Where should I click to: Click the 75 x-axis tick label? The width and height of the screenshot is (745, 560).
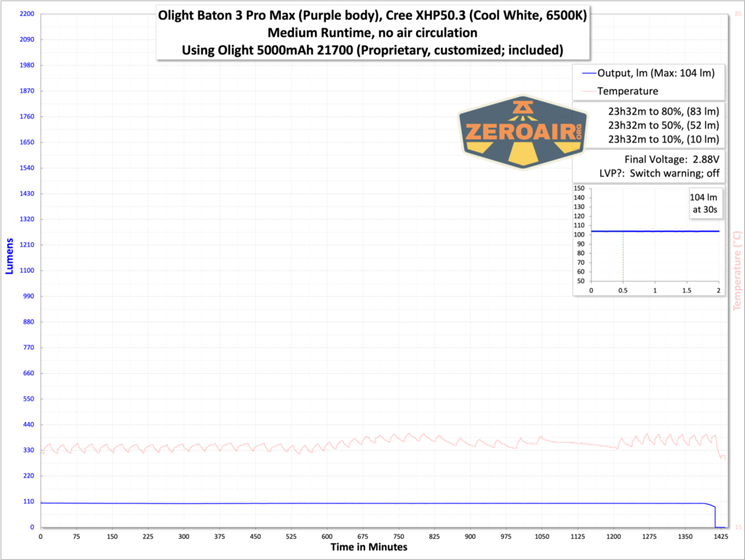[x=76, y=537]
